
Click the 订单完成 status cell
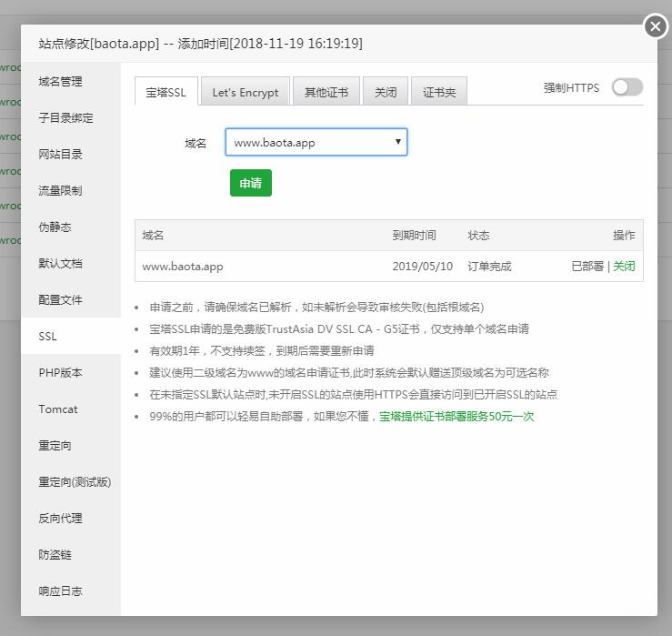pos(489,267)
